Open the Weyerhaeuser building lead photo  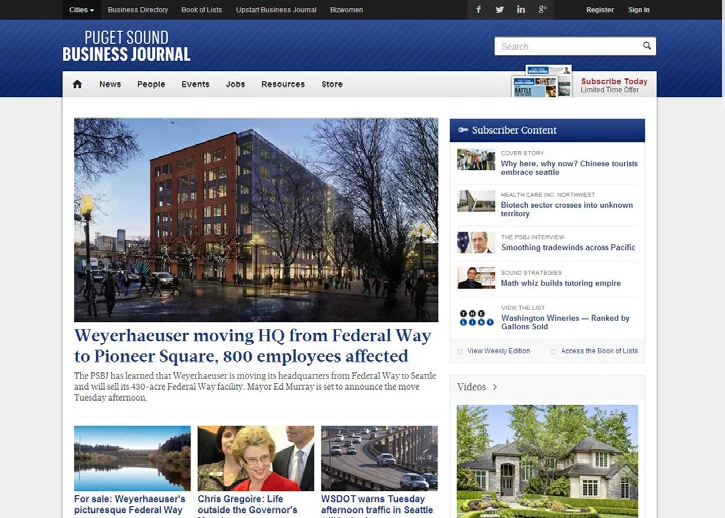256,220
